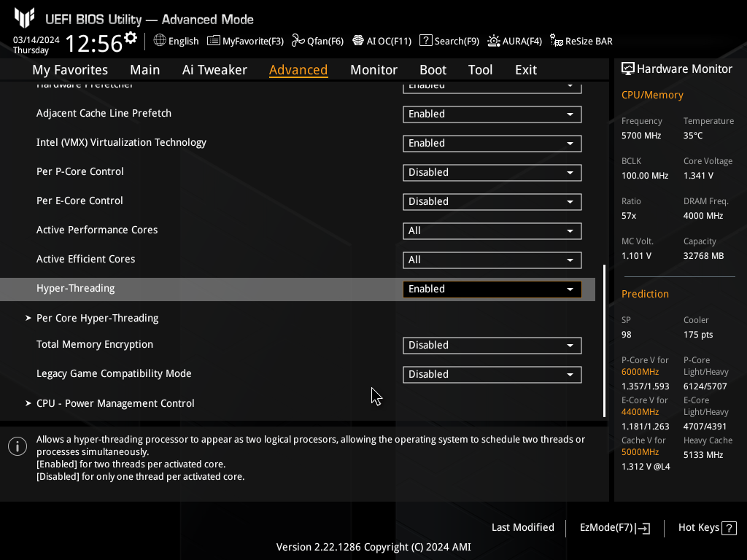Click the Hot Keys question-mark icon
747x560 pixels.
click(729, 528)
